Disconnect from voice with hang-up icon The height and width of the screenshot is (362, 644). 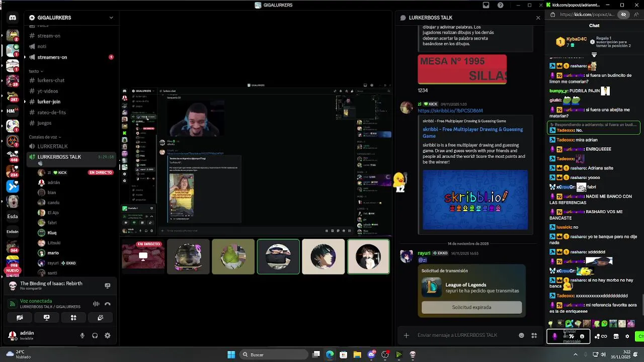(107, 304)
